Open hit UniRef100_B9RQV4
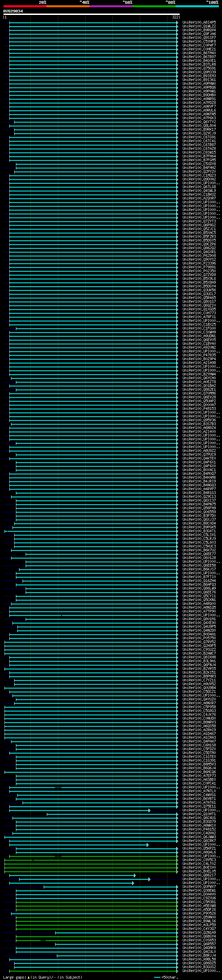The width and height of the screenshot is (222, 980). (x=199, y=30)
